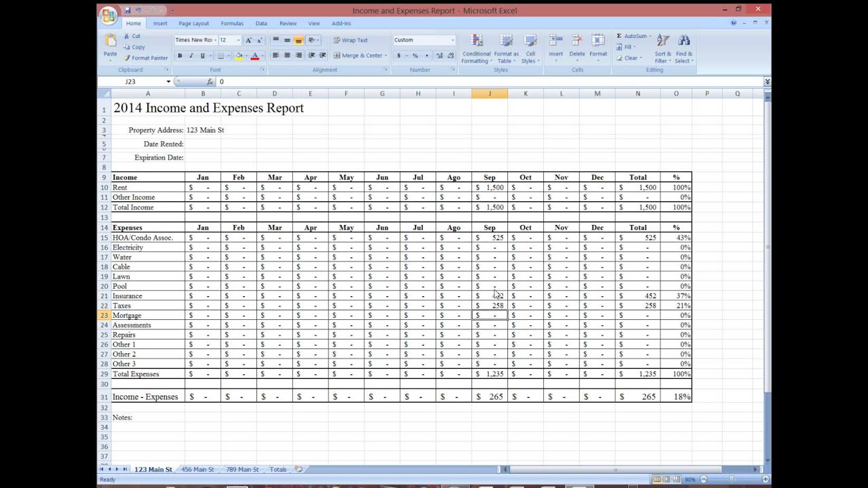Save the workbook from Quick Access toolbar

pyautogui.click(x=127, y=10)
